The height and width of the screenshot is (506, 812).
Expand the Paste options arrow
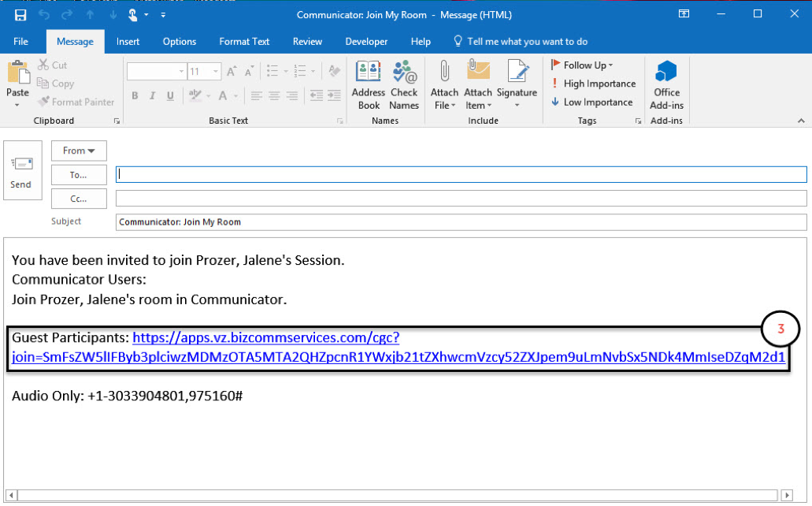pyautogui.click(x=17, y=106)
